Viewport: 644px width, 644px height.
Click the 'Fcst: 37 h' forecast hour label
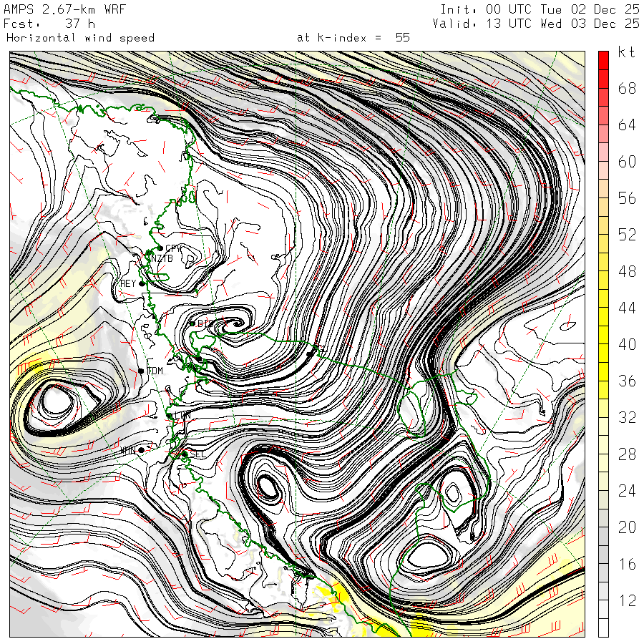(49, 24)
